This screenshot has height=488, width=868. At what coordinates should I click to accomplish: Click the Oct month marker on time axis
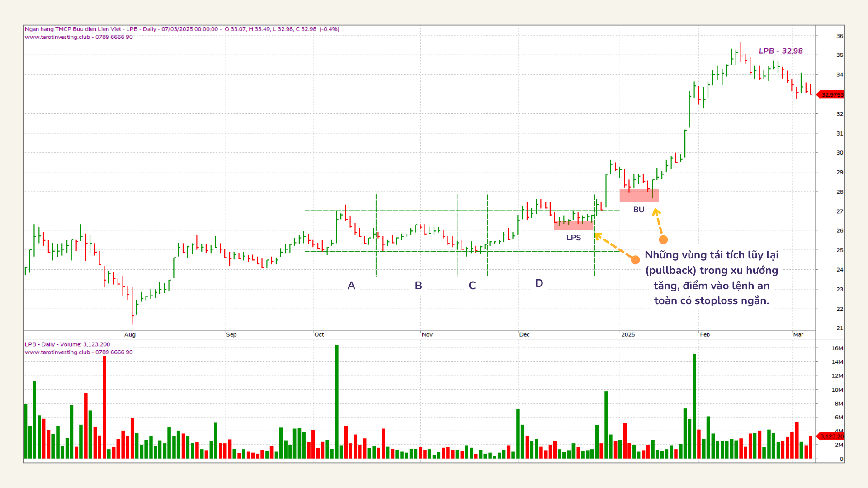(x=319, y=335)
